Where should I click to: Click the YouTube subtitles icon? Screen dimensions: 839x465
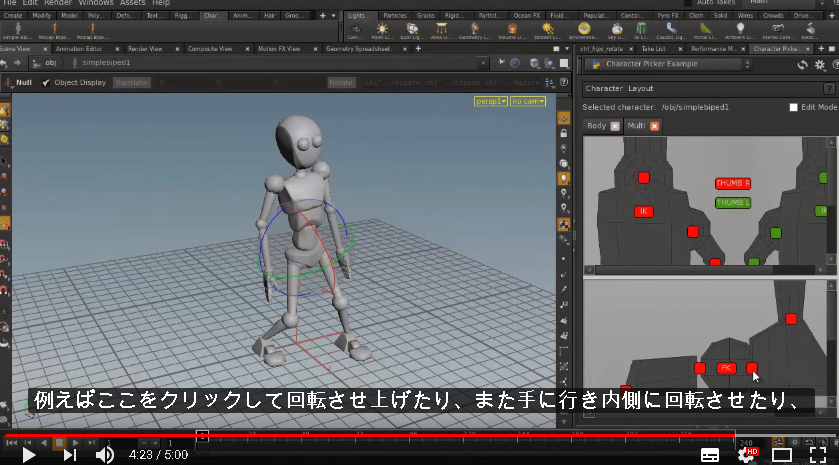click(710, 455)
